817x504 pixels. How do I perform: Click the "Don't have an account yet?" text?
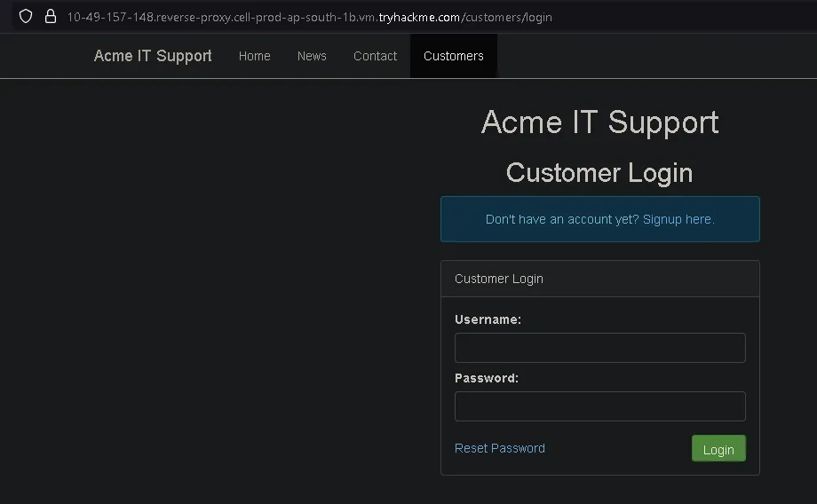pos(562,219)
